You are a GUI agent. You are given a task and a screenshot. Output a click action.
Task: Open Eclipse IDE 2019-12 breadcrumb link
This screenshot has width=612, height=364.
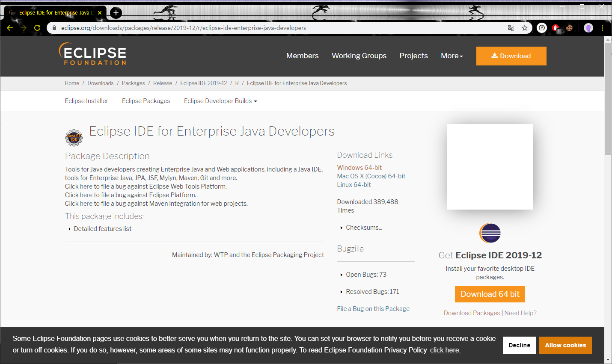(204, 83)
